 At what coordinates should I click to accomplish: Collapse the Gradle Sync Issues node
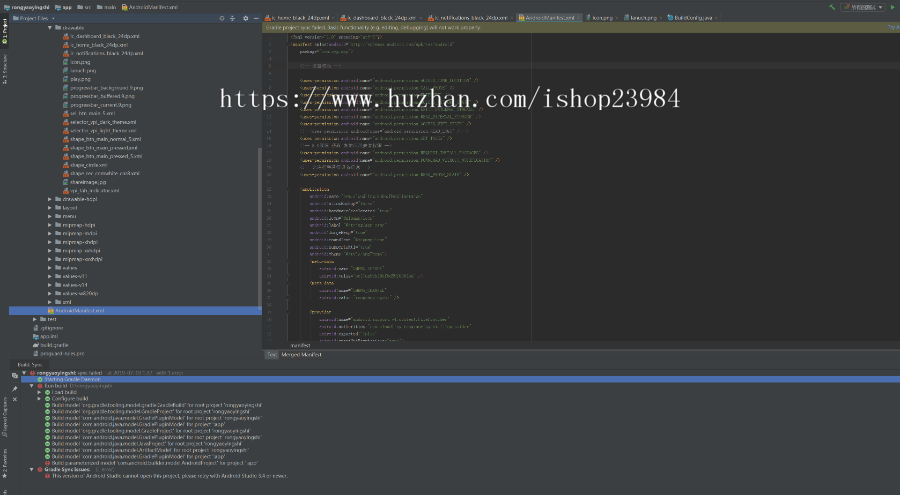pos(34,469)
